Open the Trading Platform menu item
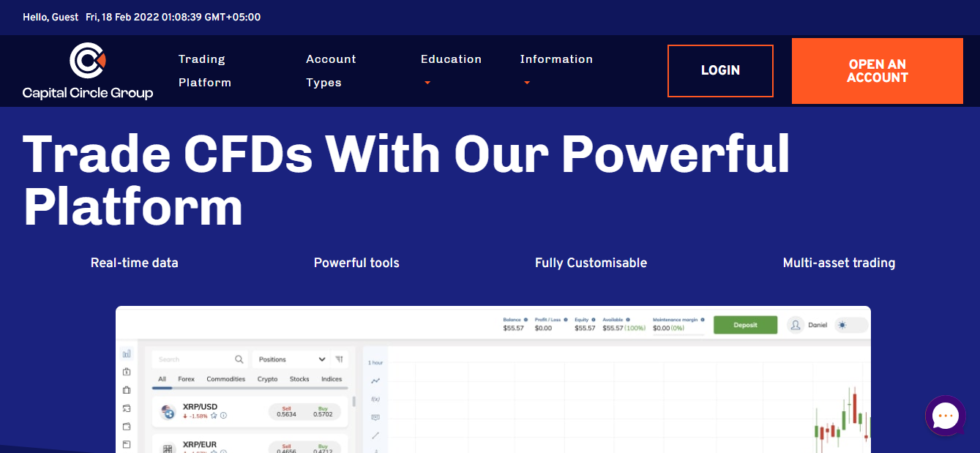This screenshot has width=980, height=453. [205, 71]
